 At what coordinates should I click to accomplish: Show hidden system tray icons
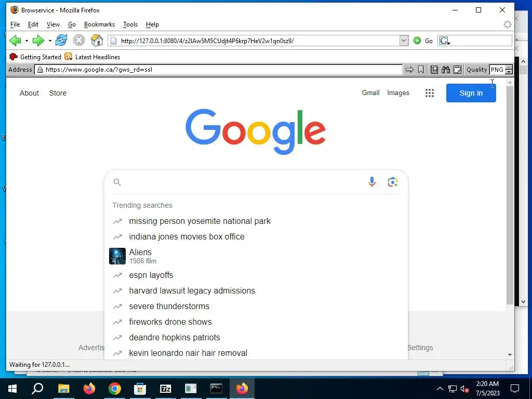440,389
